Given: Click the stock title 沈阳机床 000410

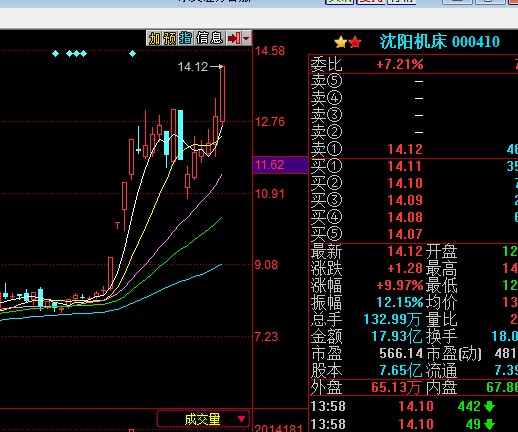Looking at the screenshot, I should point(440,42).
